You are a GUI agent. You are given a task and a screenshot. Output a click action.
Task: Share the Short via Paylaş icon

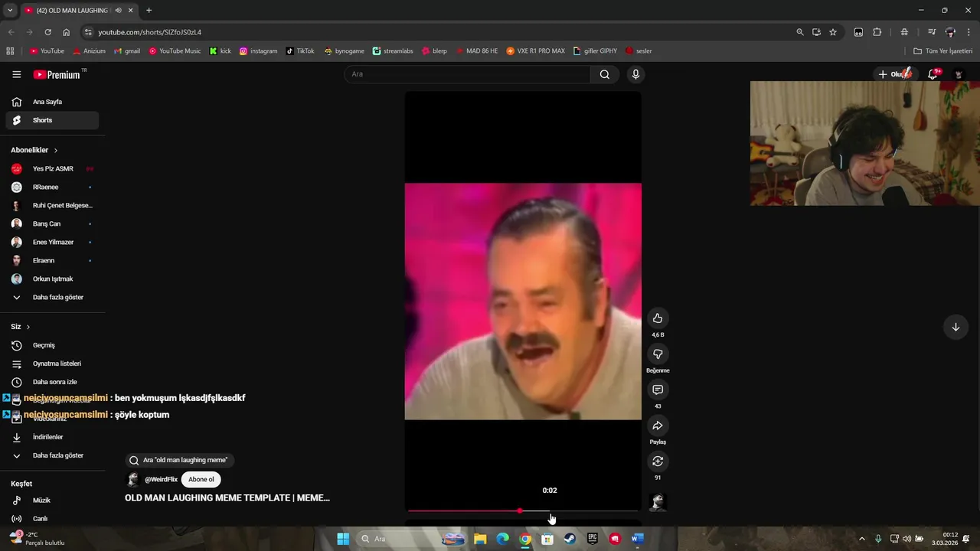click(x=658, y=425)
